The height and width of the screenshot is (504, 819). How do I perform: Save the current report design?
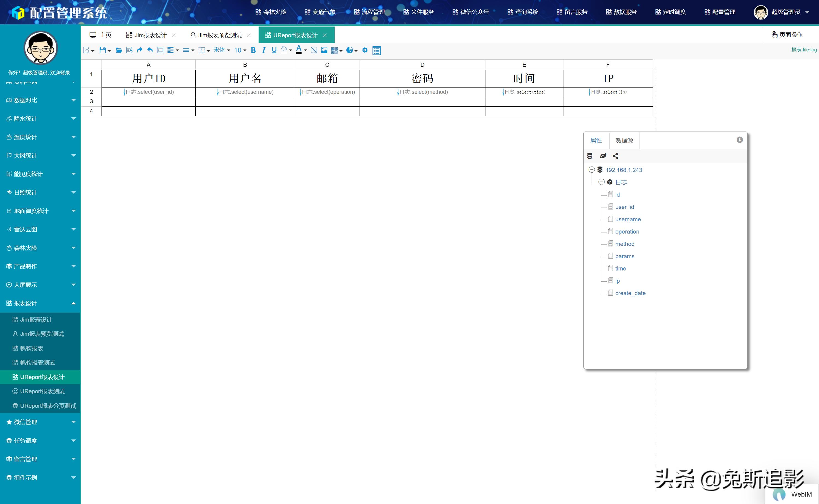[x=102, y=50]
